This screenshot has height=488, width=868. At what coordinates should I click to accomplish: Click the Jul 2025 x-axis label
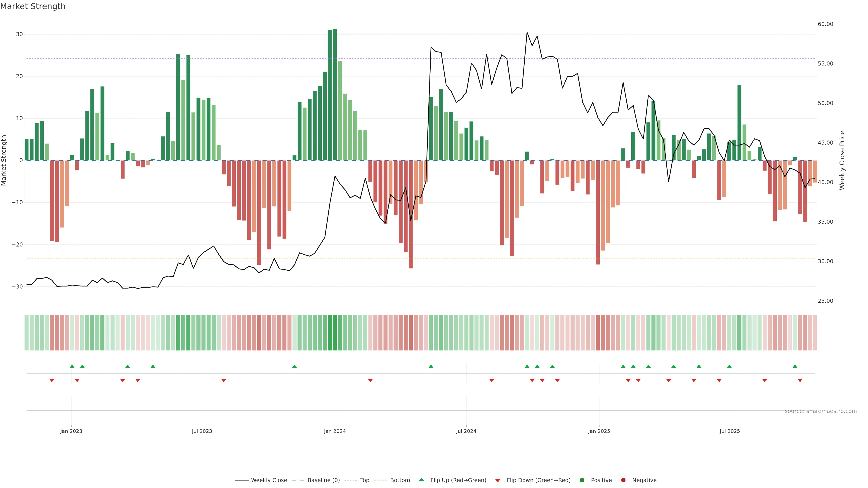click(x=729, y=431)
